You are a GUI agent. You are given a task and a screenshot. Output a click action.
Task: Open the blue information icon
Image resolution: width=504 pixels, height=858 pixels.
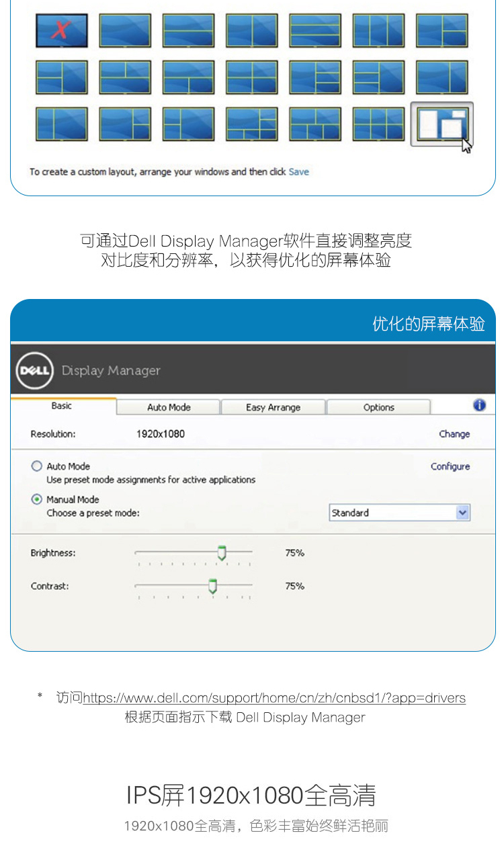click(x=479, y=404)
